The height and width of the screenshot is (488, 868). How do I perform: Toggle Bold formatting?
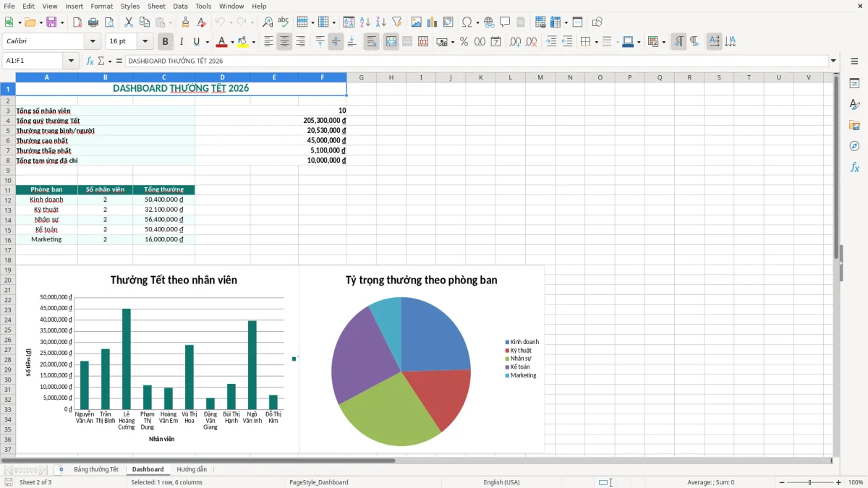tap(165, 42)
